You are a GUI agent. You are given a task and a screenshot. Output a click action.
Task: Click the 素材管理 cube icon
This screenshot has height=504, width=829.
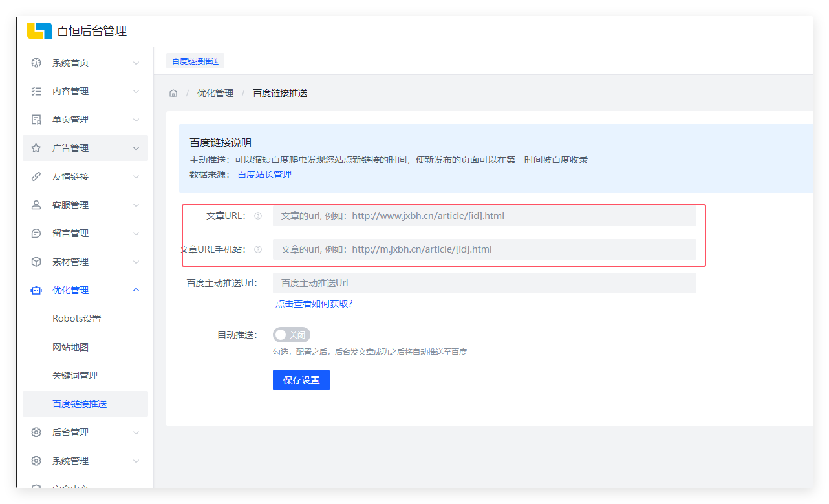coord(36,262)
